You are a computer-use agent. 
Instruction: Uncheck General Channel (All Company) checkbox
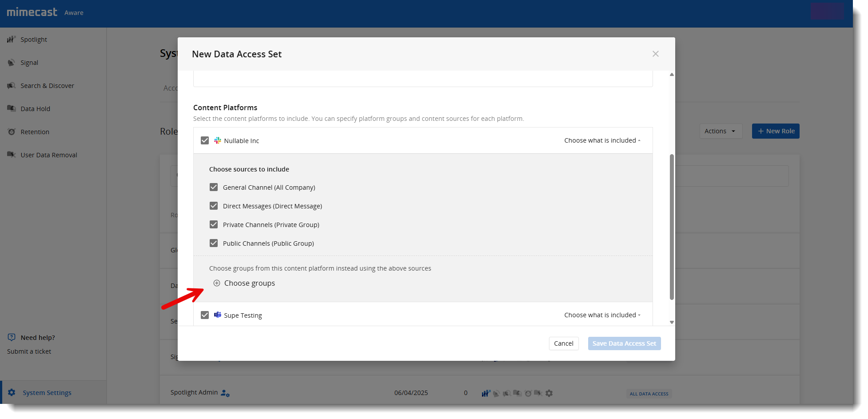(x=214, y=188)
